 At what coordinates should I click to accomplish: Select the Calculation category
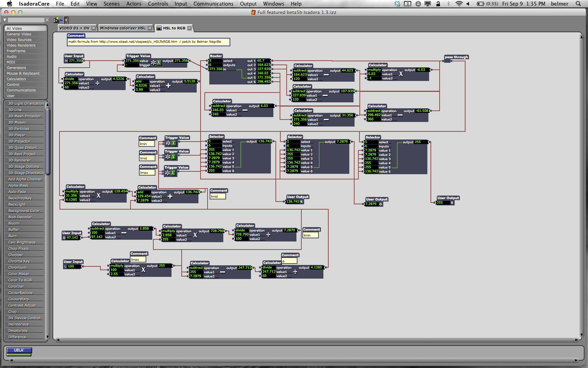coord(26,79)
